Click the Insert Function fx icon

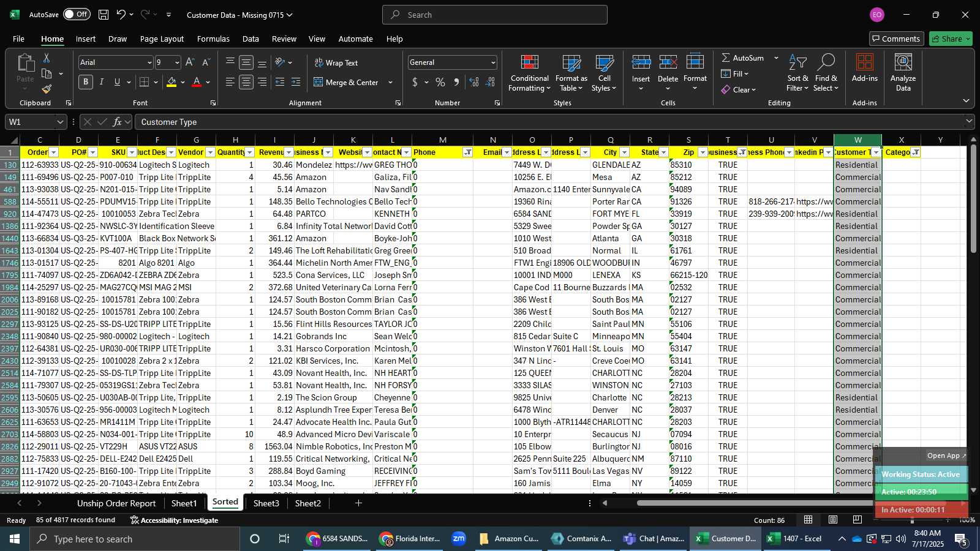(118, 122)
